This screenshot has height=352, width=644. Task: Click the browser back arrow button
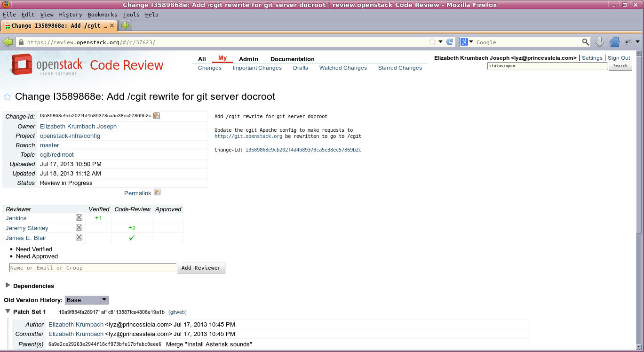8,42
